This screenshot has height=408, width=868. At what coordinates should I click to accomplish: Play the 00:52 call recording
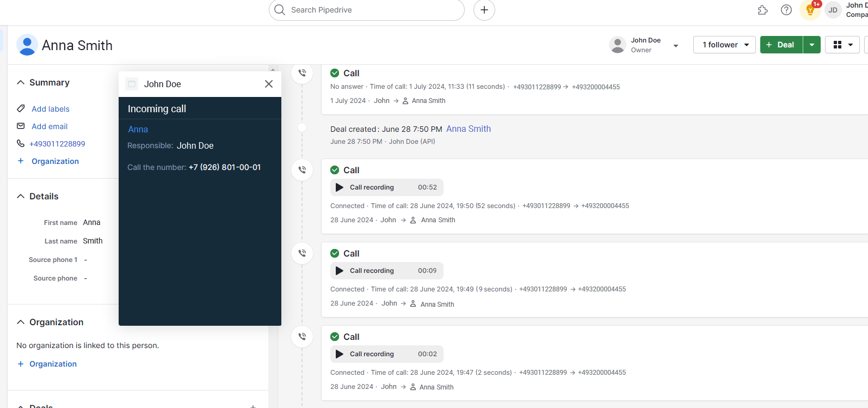(x=340, y=187)
